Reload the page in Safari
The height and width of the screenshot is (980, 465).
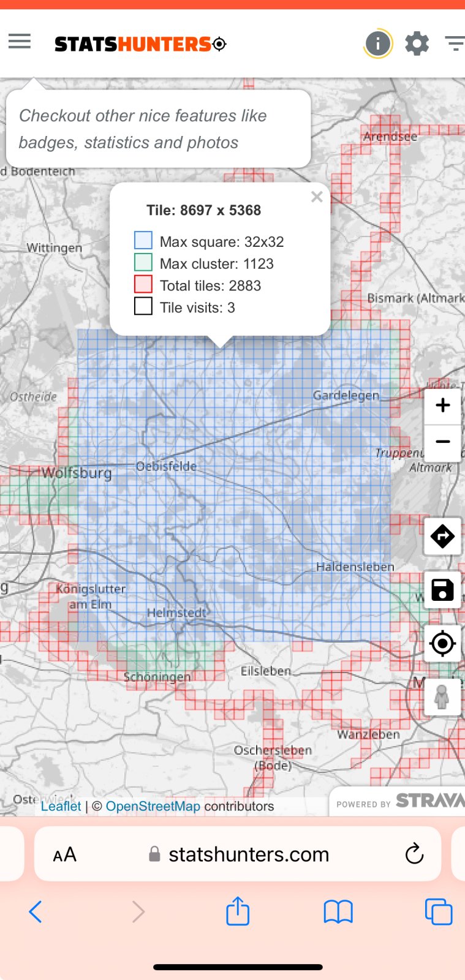[414, 854]
